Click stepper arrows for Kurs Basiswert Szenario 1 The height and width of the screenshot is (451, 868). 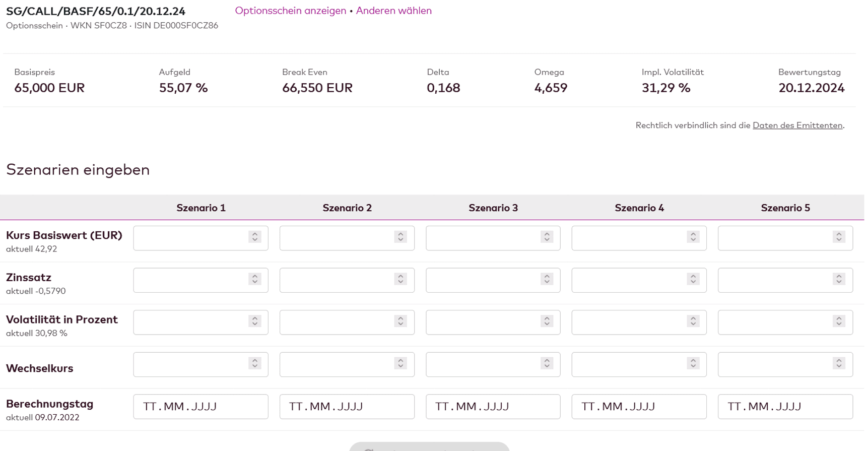pyautogui.click(x=255, y=237)
